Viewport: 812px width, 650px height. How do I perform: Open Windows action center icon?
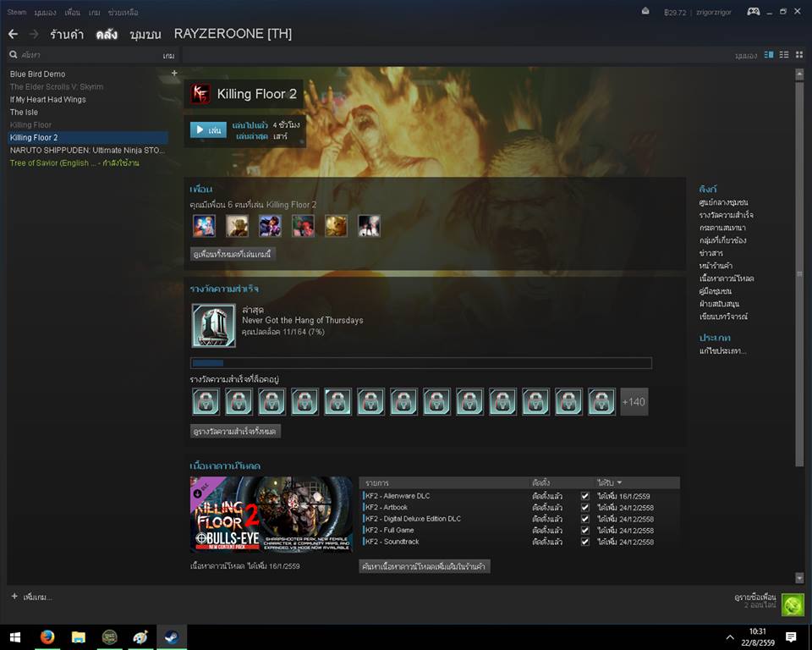click(x=791, y=637)
